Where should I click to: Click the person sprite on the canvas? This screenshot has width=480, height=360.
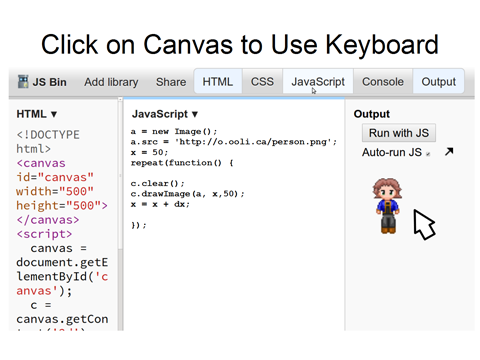tap(387, 206)
